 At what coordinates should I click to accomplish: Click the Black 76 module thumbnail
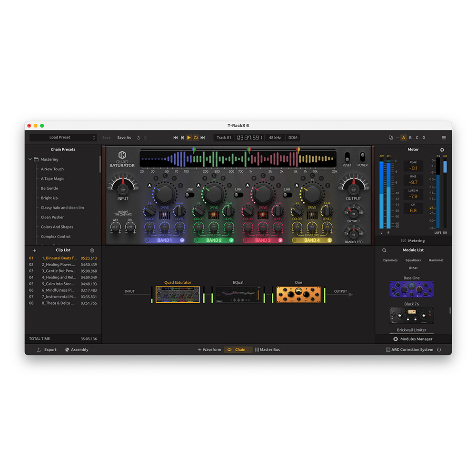click(x=412, y=316)
